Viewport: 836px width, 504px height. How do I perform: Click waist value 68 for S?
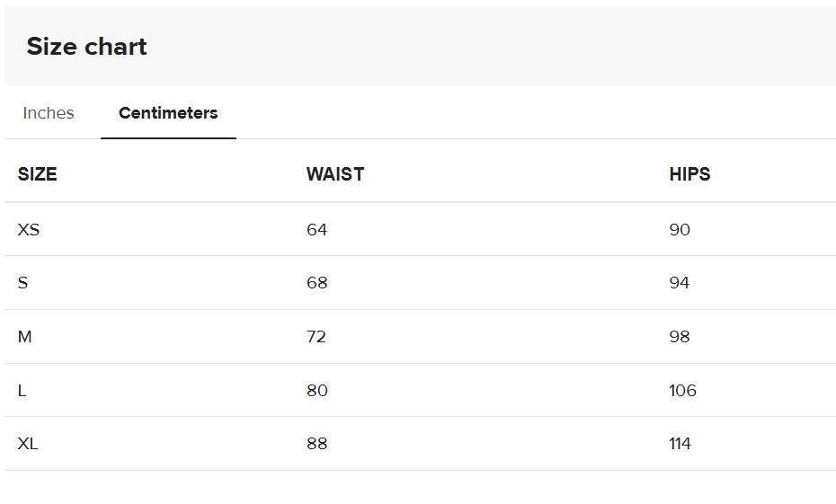(x=316, y=283)
